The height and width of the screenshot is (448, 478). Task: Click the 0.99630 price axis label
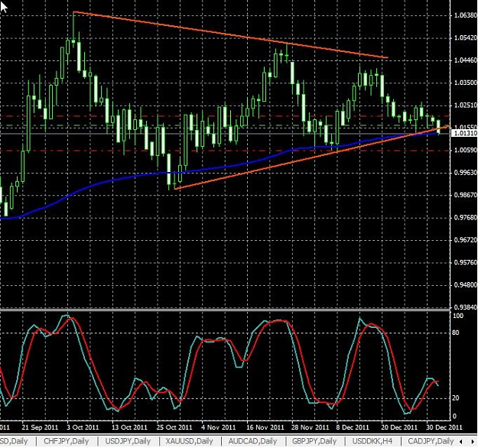(x=465, y=173)
